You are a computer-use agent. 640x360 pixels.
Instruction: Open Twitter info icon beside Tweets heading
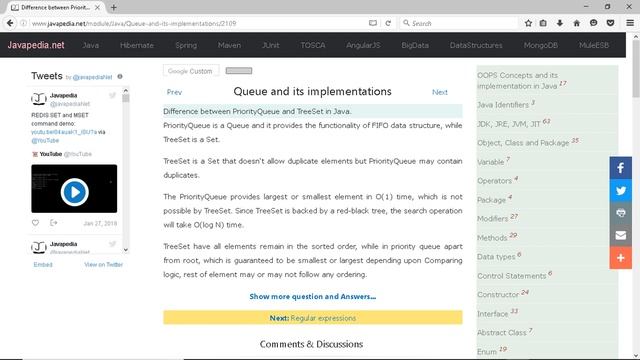(x=120, y=76)
